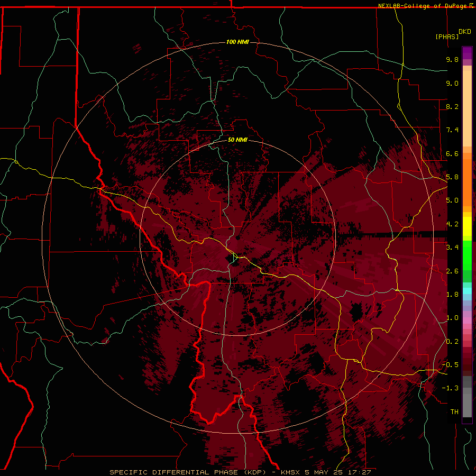Image resolution: width=476 pixels, height=476 pixels.
Task: Click the 50 NMI range ring label
Action: pos(237,140)
